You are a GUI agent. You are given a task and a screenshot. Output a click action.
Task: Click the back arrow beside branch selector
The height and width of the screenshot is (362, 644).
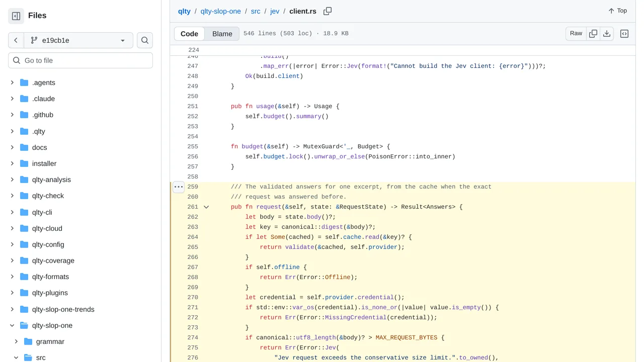pyautogui.click(x=16, y=40)
